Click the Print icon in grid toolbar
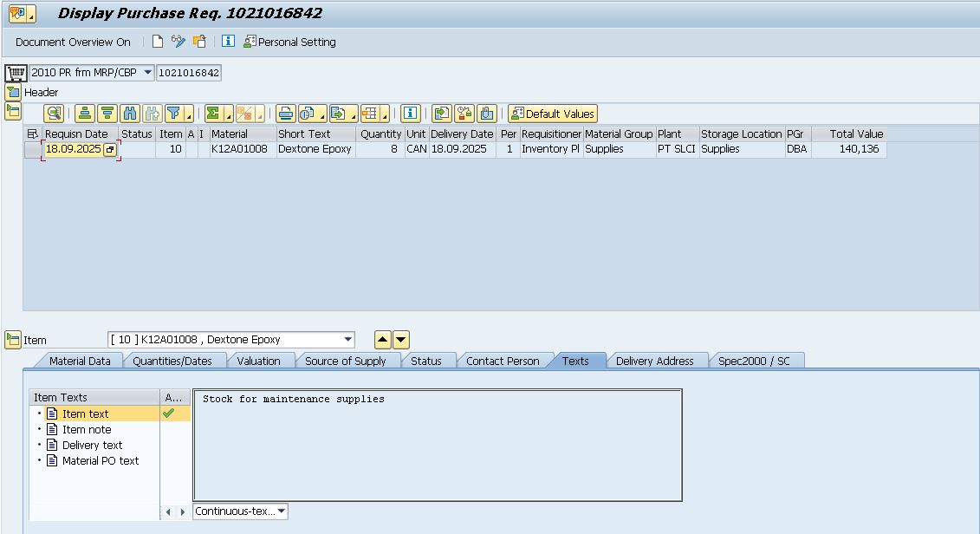The height and width of the screenshot is (534, 980). point(286,114)
